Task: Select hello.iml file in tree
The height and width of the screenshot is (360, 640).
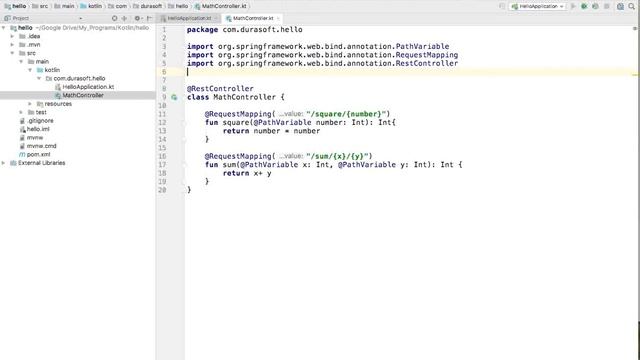Action: pyautogui.click(x=34, y=129)
